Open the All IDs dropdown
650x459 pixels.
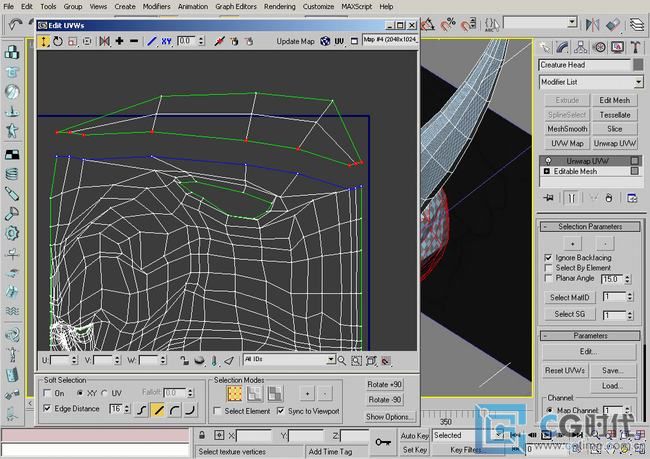(289, 359)
